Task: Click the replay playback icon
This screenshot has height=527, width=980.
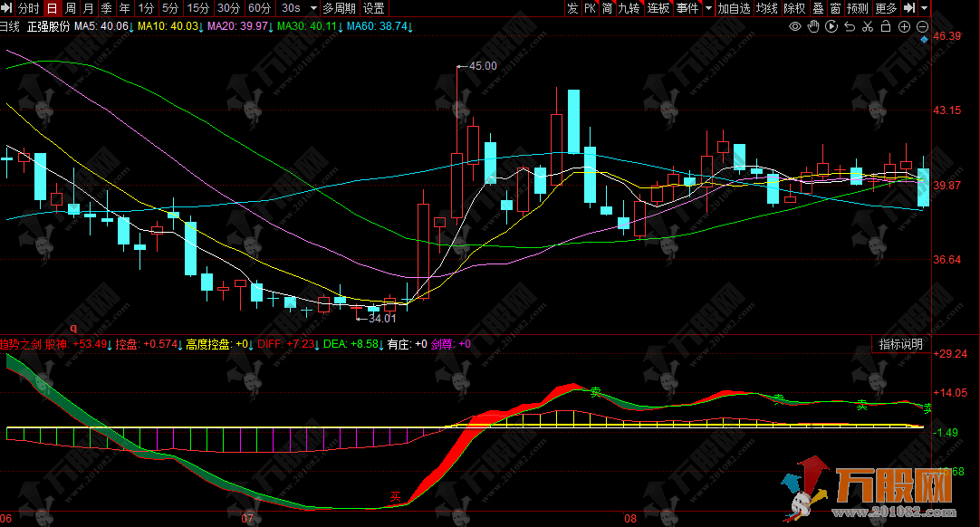Action: click(831, 27)
